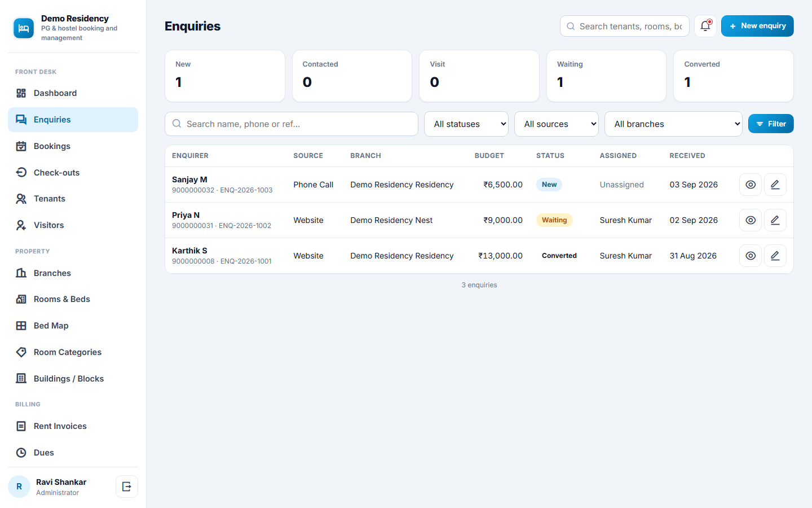Show the Bed Map

tap(73, 326)
